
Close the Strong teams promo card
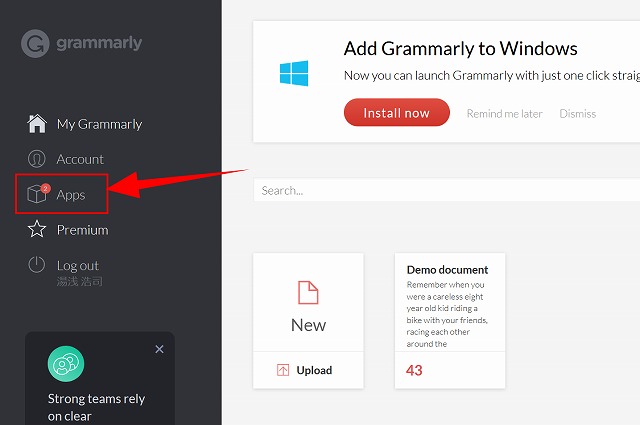160,349
